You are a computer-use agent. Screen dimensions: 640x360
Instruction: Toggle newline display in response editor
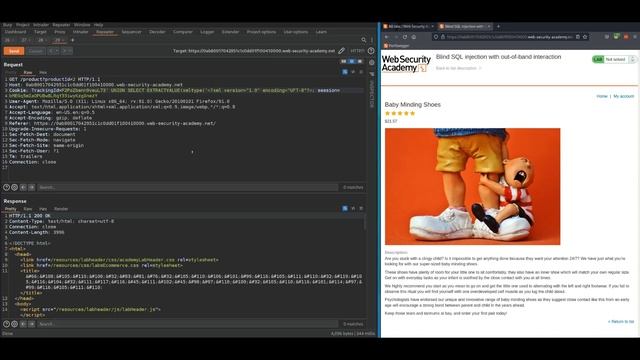pos(353,209)
